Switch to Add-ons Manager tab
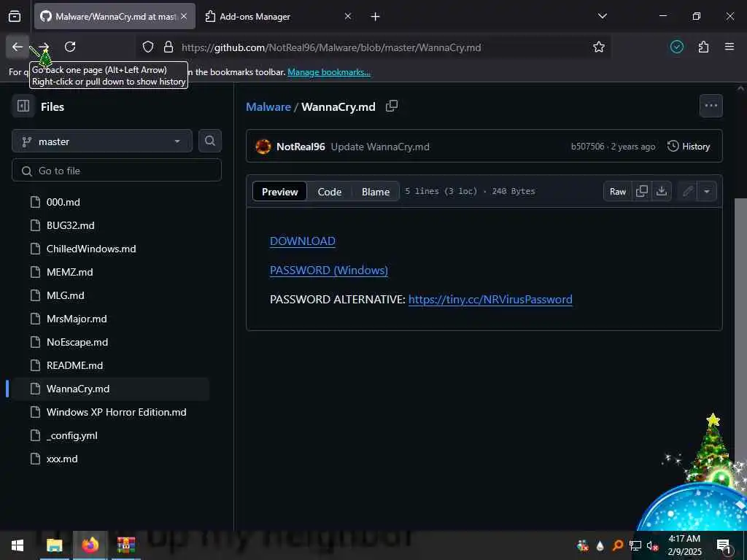 pyautogui.click(x=278, y=16)
